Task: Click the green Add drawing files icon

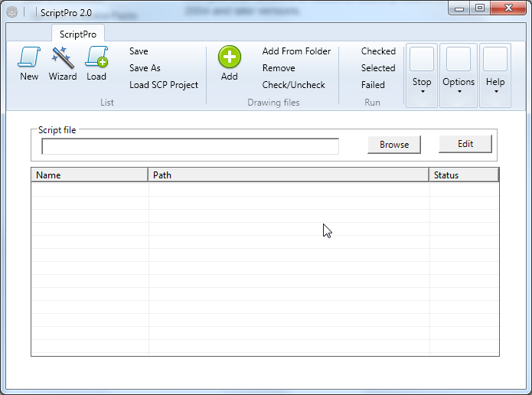Action: 230,57
